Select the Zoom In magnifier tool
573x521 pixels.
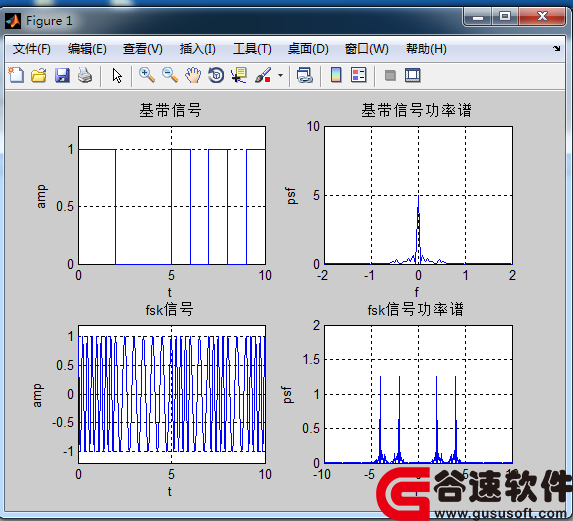click(147, 76)
